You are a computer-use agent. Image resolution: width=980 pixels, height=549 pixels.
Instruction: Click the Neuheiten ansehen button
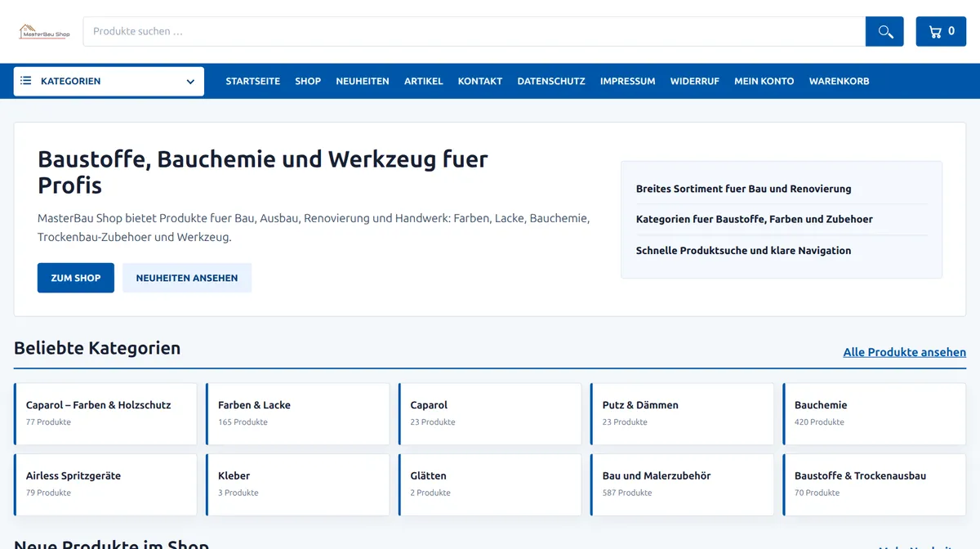pyautogui.click(x=187, y=278)
